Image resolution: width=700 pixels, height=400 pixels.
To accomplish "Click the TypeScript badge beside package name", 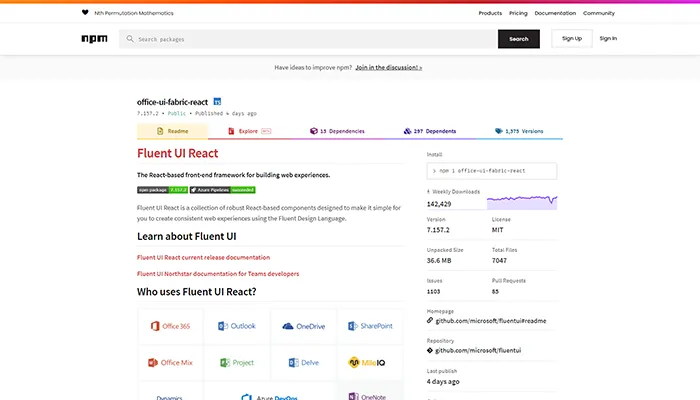I will 217,102.
